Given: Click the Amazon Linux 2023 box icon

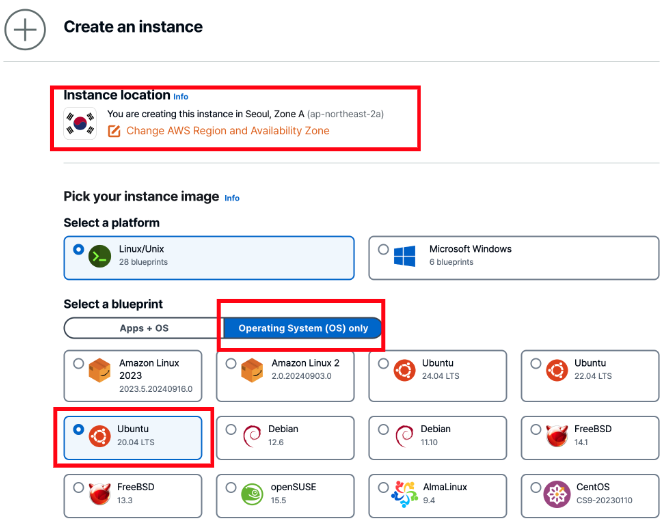Looking at the screenshot, I should point(99,370).
